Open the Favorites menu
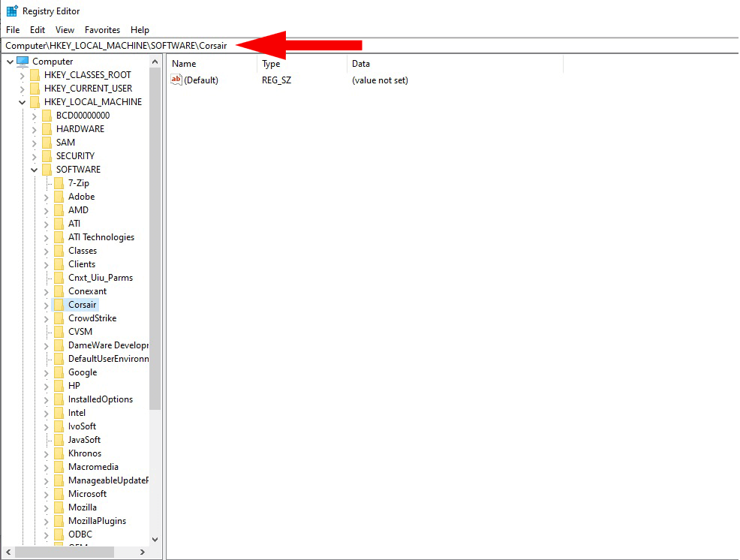 (x=102, y=30)
